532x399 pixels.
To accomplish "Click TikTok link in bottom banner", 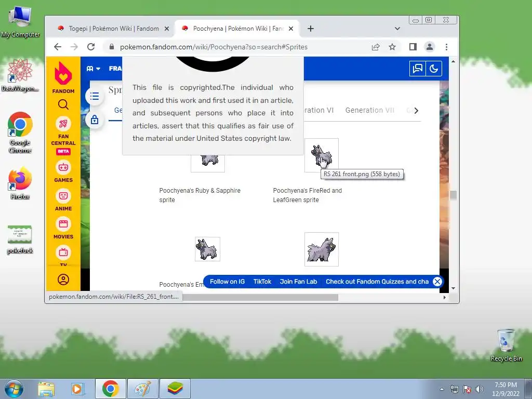I will tap(262, 282).
